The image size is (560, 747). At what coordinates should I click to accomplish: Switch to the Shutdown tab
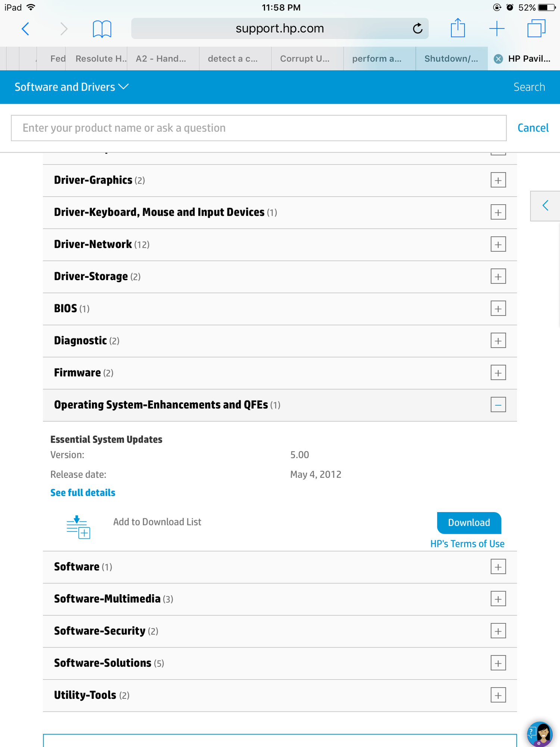click(x=451, y=59)
